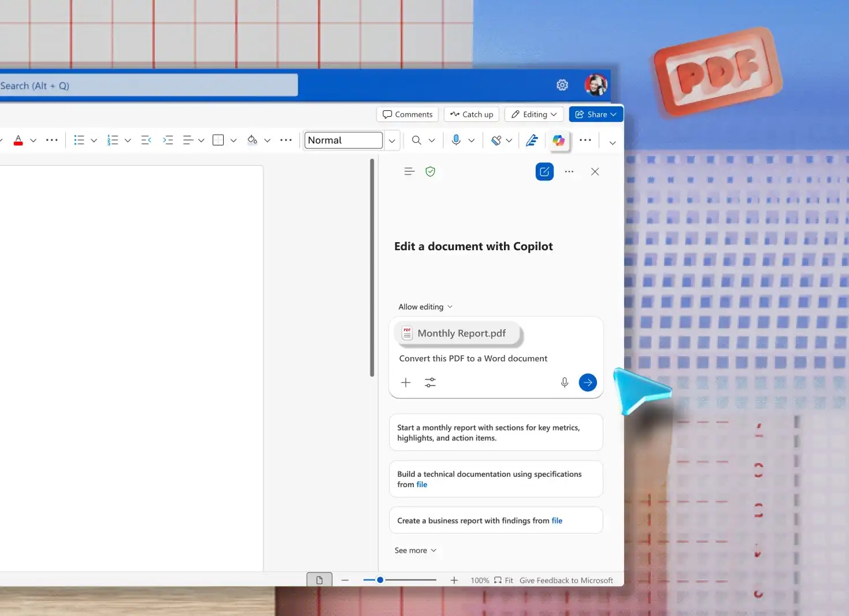Screen dimensions: 849x616
Task: Expand the bullets dropdown arrow
Action: coord(94,140)
